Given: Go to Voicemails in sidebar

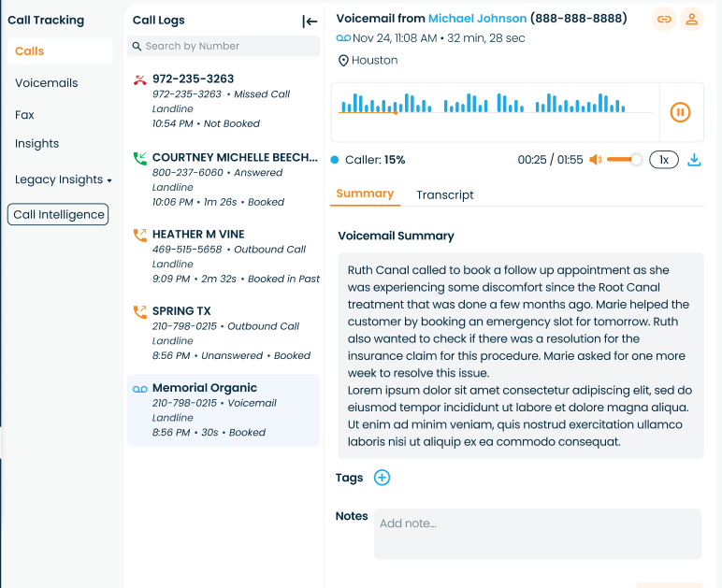Looking at the screenshot, I should pyautogui.click(x=47, y=83).
